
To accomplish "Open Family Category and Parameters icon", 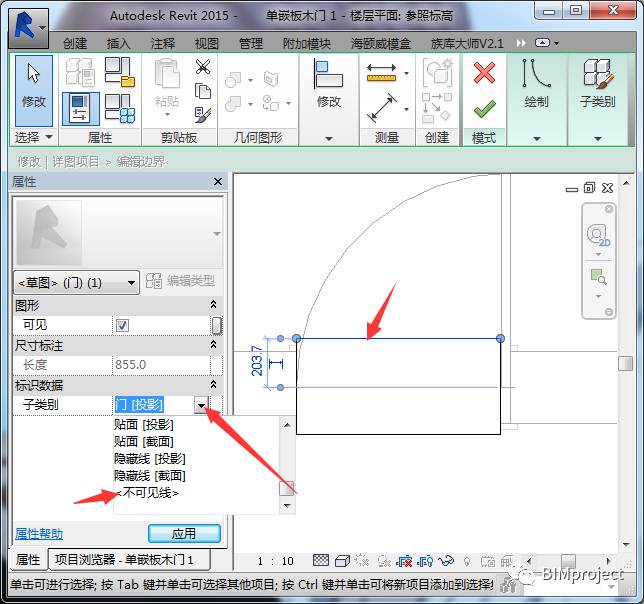I will [x=119, y=72].
